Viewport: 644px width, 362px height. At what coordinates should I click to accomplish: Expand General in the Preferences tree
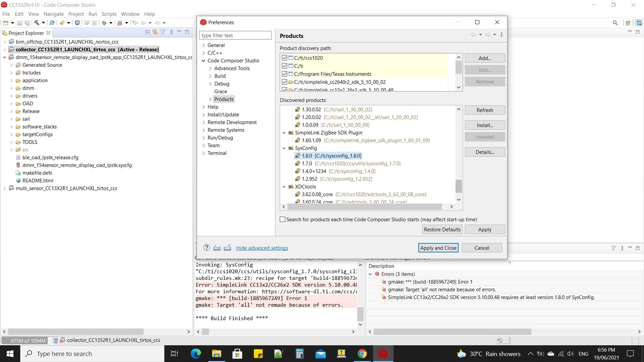204,45
